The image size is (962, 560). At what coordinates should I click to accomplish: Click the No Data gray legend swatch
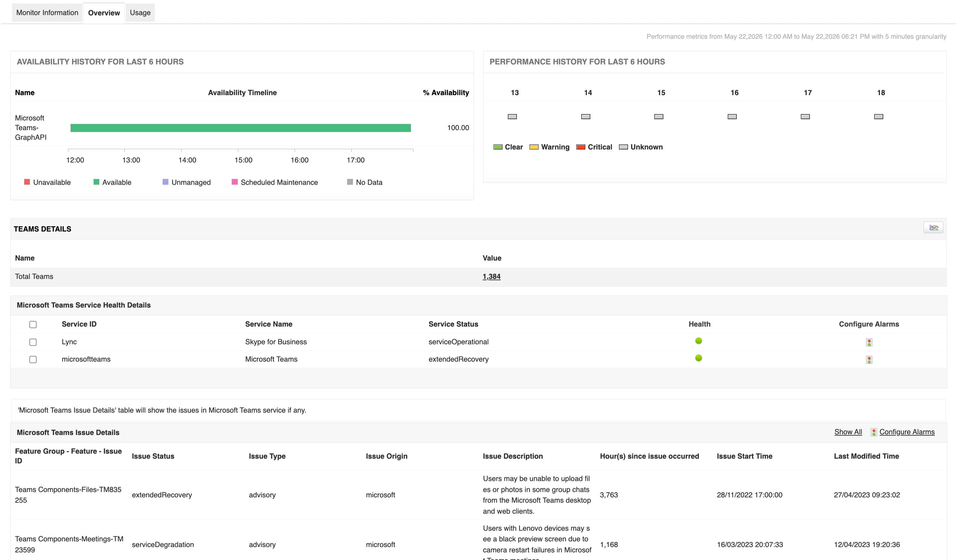tap(350, 182)
